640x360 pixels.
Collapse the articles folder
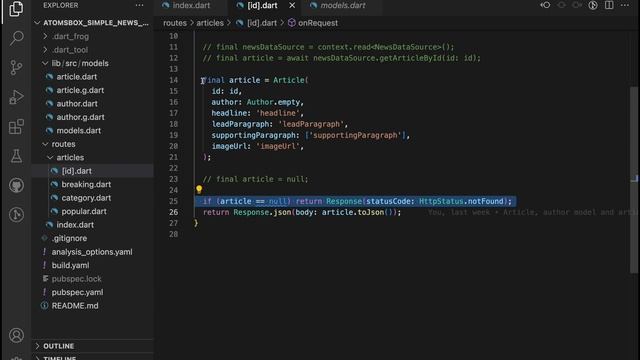pos(92,158)
